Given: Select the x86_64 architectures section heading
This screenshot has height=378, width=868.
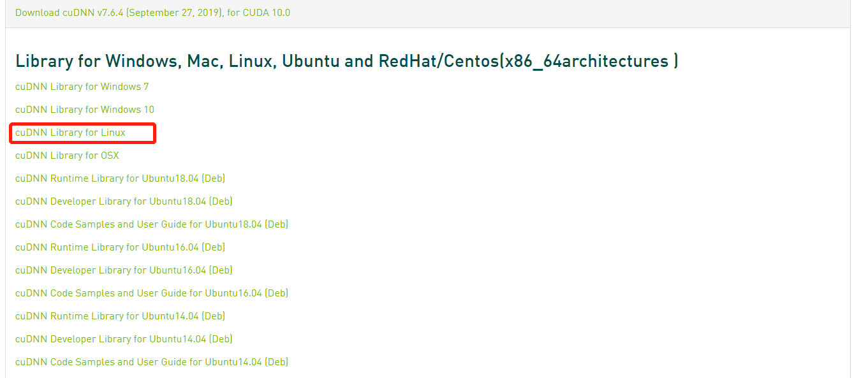Looking at the screenshot, I should (346, 61).
